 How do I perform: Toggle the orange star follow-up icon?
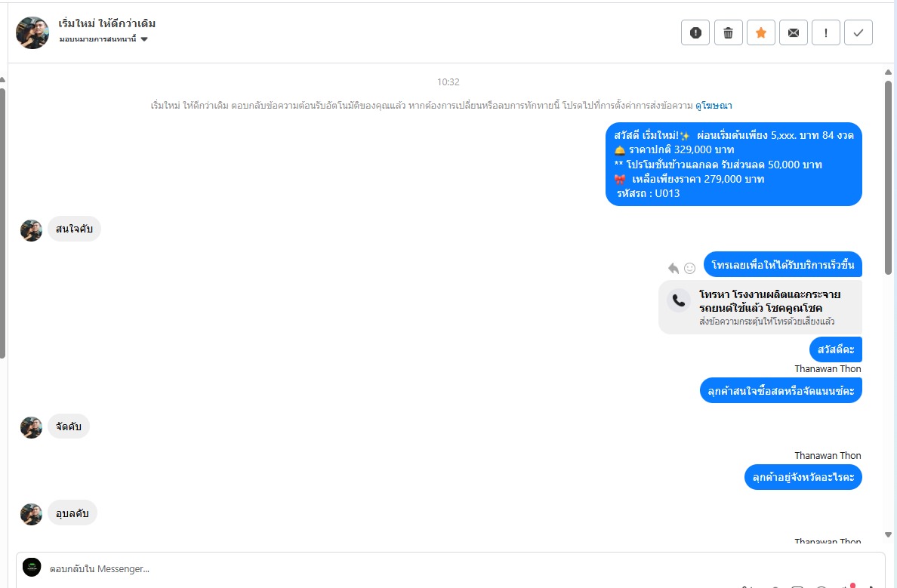(761, 32)
